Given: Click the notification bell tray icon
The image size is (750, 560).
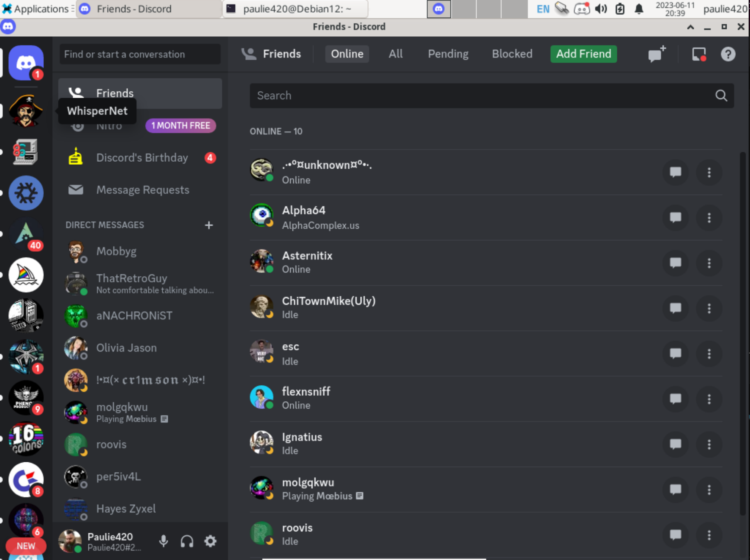Looking at the screenshot, I should (x=639, y=9).
